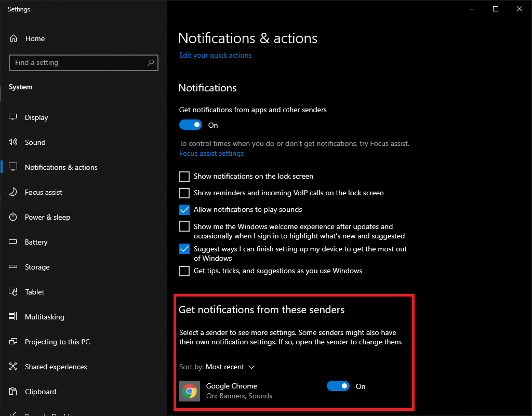Click the Sound speaker icon
The width and height of the screenshot is (532, 416).
(14, 142)
